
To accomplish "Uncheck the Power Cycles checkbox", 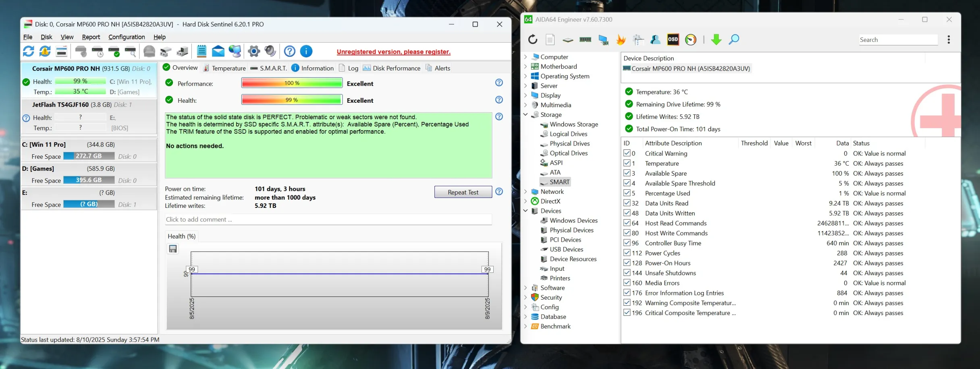I will click(x=627, y=253).
